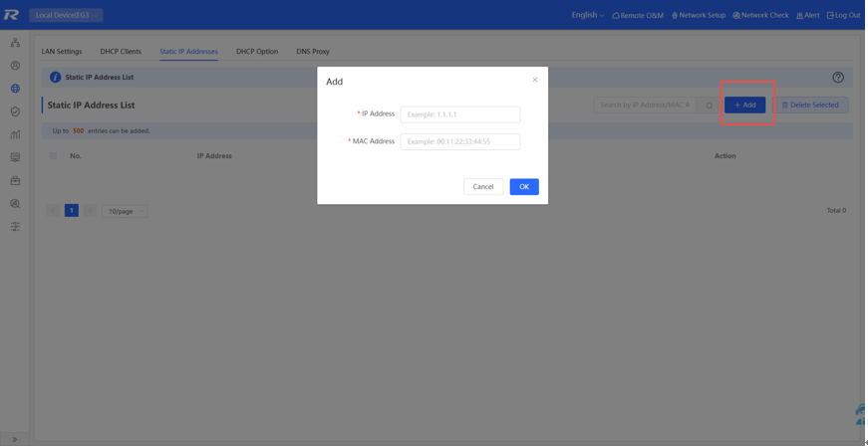Open the English language dropdown
The image size is (868, 448).
click(587, 15)
